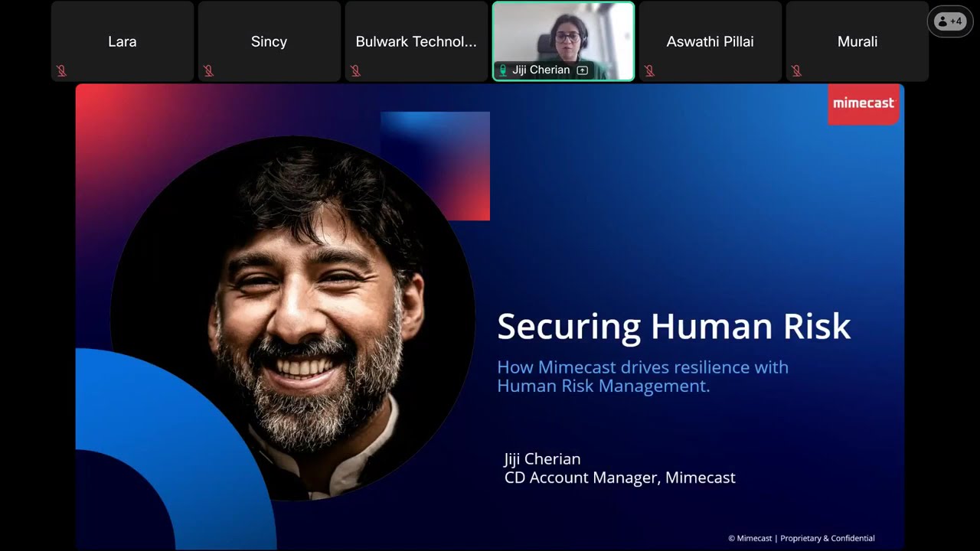Click 'CD Account Manager, Mimecast' text
This screenshot has width=980, height=551.
[619, 478]
